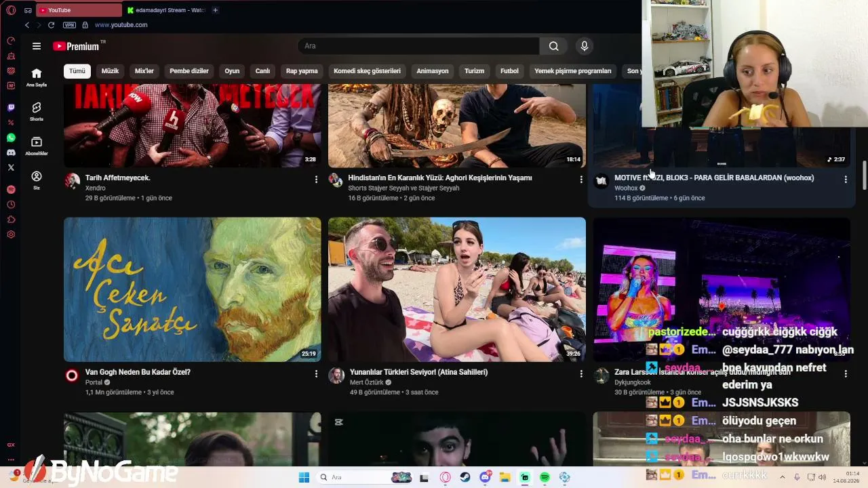This screenshot has height=488, width=868.
Task: Open options for Yunanlılar Türkleri Seviyor video
Action: (580, 373)
